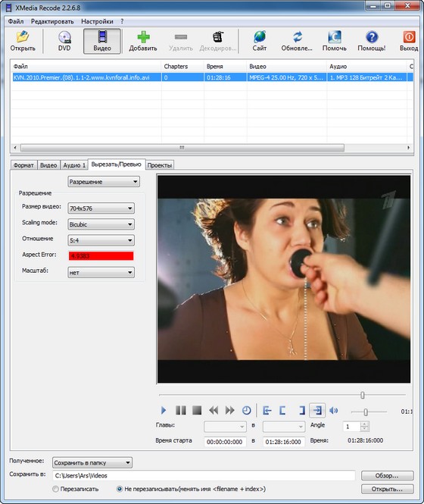This screenshot has width=424, height=504.
Task: Toggle the Видео toolbar mode button
Action: click(x=102, y=41)
